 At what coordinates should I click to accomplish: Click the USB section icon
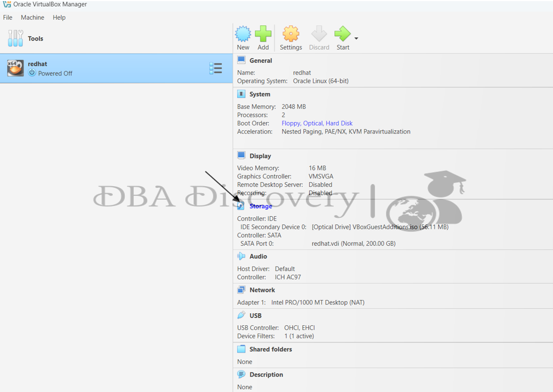tap(241, 315)
